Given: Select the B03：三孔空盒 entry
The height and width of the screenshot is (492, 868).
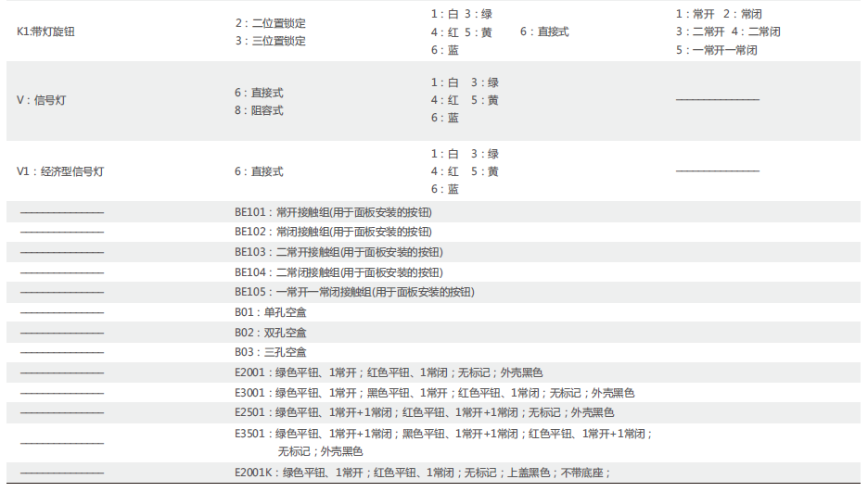Looking at the screenshot, I should [270, 352].
